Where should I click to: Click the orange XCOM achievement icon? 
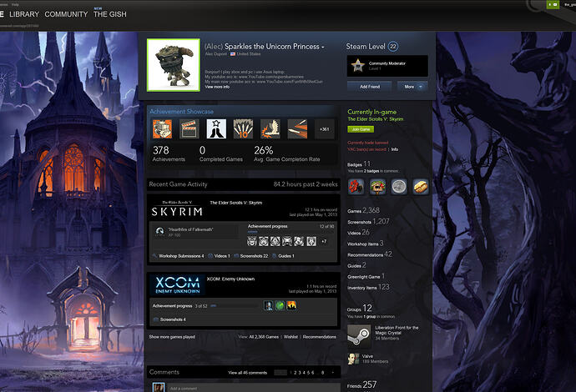coord(291,305)
